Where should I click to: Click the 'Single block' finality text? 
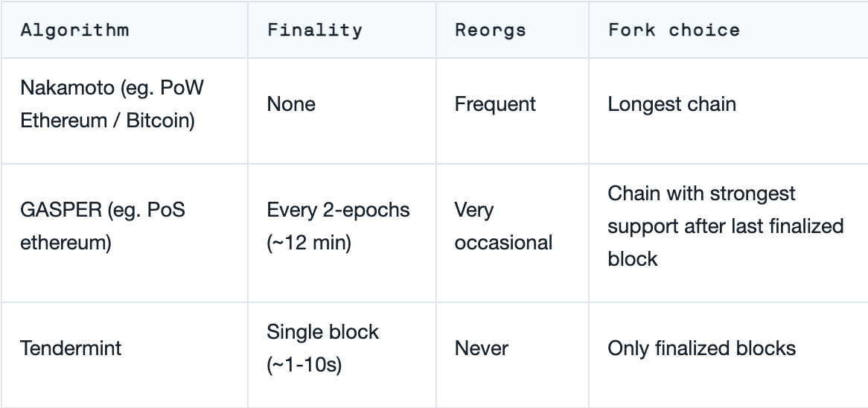323,331
